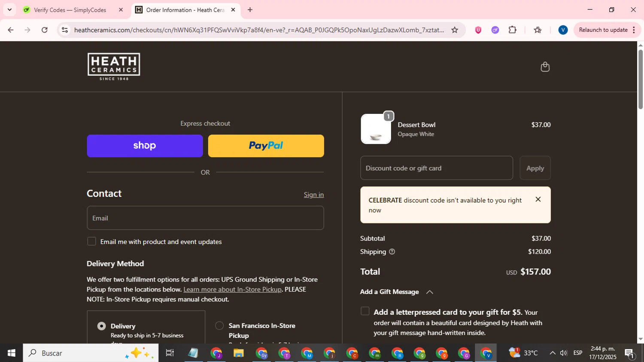Focus the discount code or gift card field
Image resolution: width=644 pixels, height=362 pixels.
[437, 168]
